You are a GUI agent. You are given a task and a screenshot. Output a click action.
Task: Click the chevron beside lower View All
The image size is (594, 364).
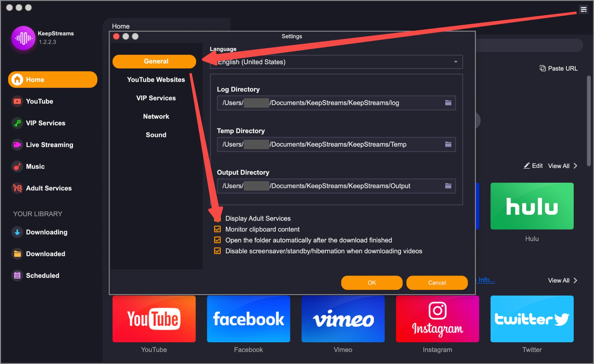[575, 281]
